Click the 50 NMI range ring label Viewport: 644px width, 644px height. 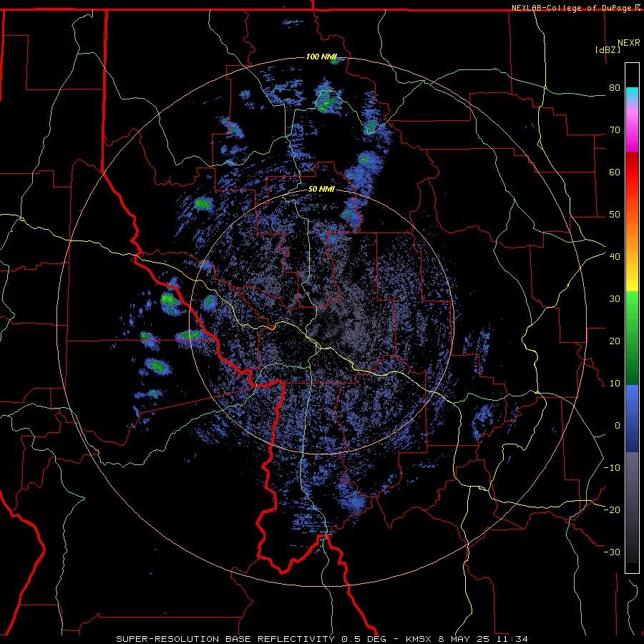click(x=321, y=190)
